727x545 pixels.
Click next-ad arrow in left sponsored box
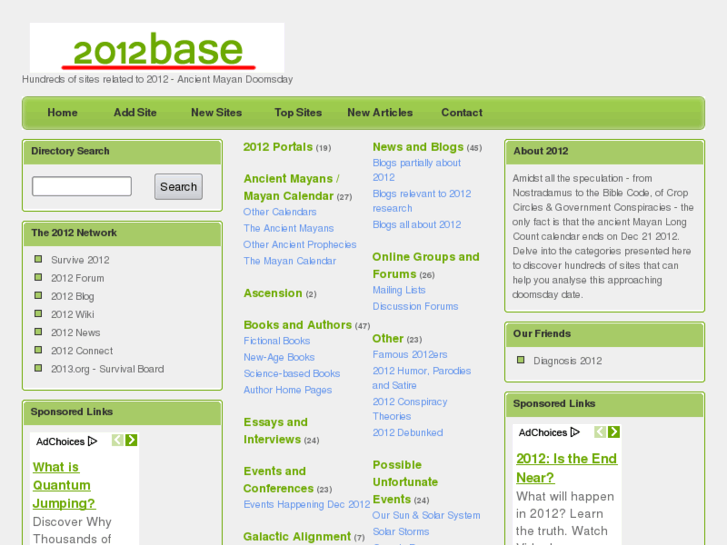pyautogui.click(x=132, y=440)
